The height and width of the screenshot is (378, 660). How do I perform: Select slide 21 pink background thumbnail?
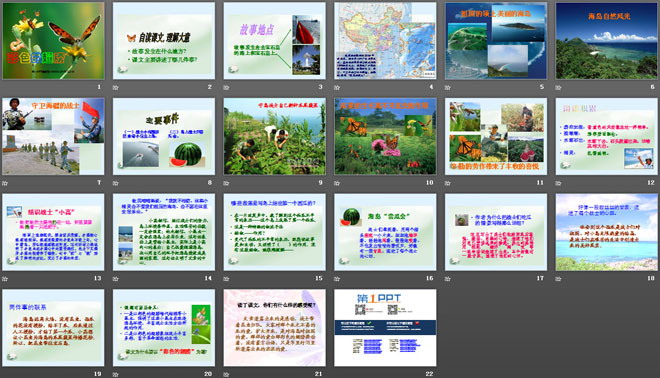coord(274,327)
